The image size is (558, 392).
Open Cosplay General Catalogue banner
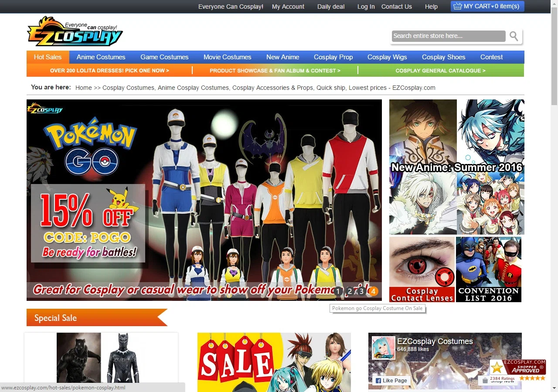(441, 70)
